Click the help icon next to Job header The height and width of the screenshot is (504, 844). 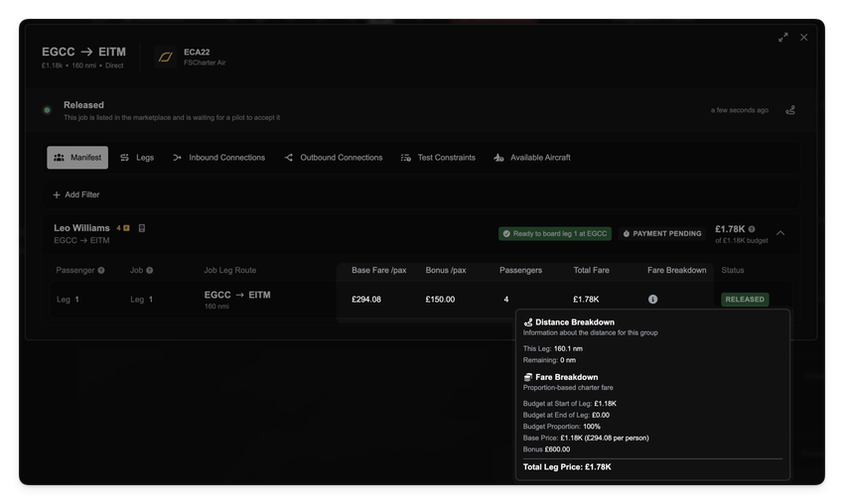click(150, 271)
